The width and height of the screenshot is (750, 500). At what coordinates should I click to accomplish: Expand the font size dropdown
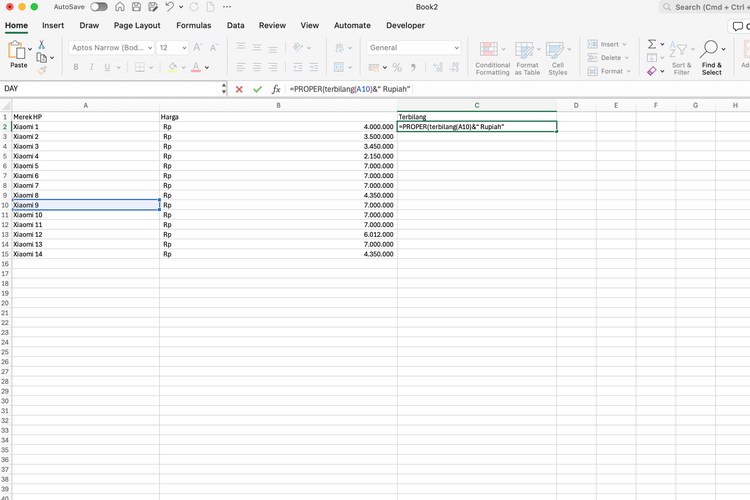[x=183, y=48]
